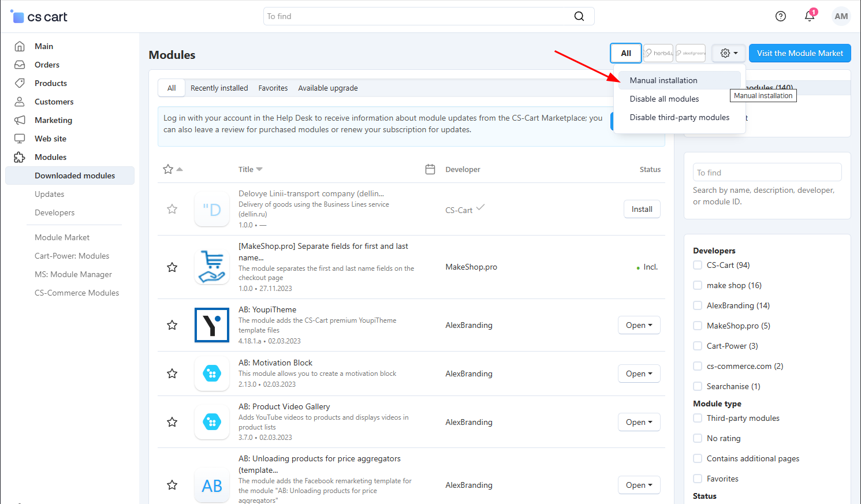Click Visit the Module Market button
861x504 pixels.
click(800, 53)
